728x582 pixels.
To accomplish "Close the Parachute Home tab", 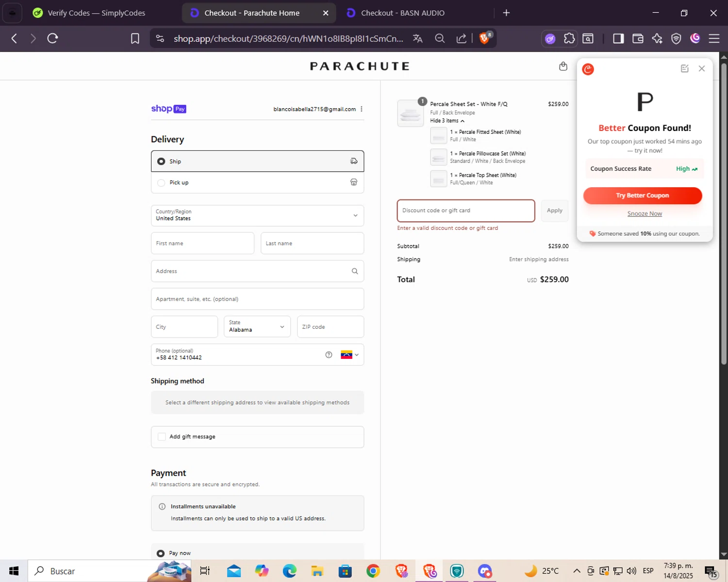I will tap(326, 13).
